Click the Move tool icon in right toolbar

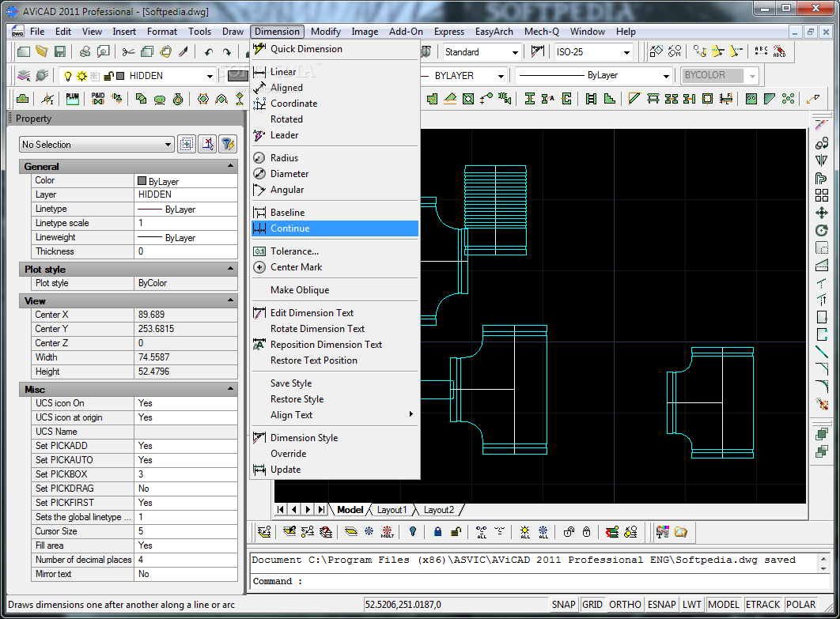click(821, 213)
